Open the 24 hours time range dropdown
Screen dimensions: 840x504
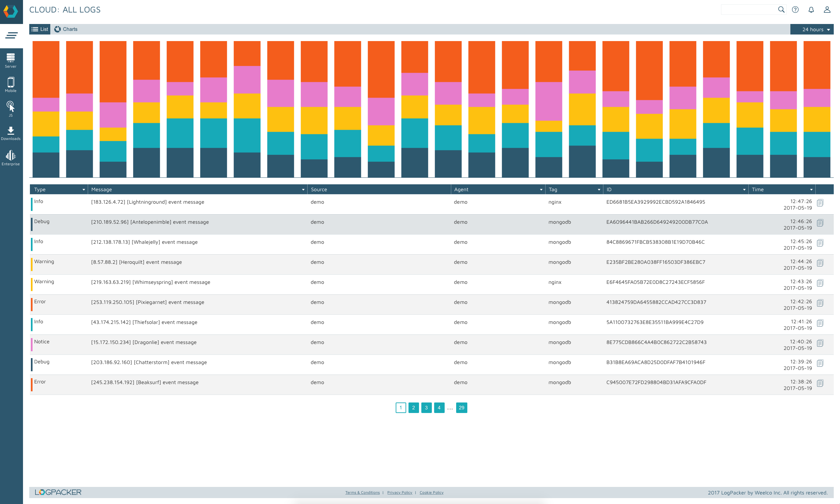(812, 29)
